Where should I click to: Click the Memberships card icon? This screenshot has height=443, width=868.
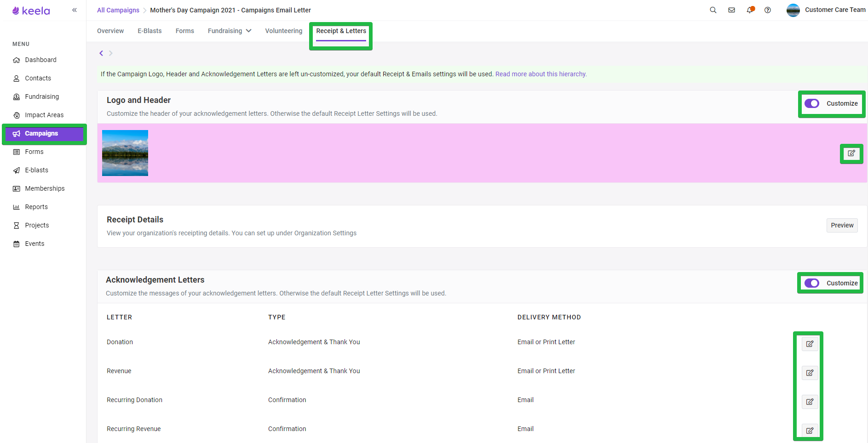pyautogui.click(x=17, y=188)
